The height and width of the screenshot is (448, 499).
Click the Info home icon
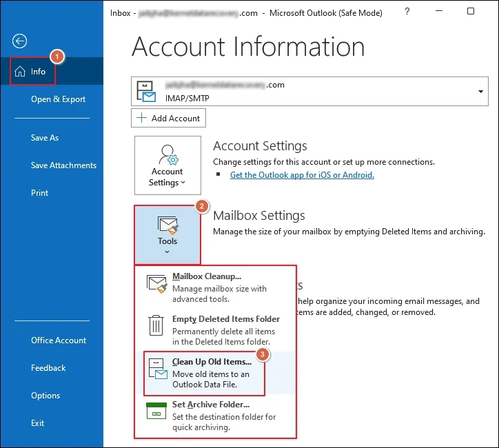point(20,71)
